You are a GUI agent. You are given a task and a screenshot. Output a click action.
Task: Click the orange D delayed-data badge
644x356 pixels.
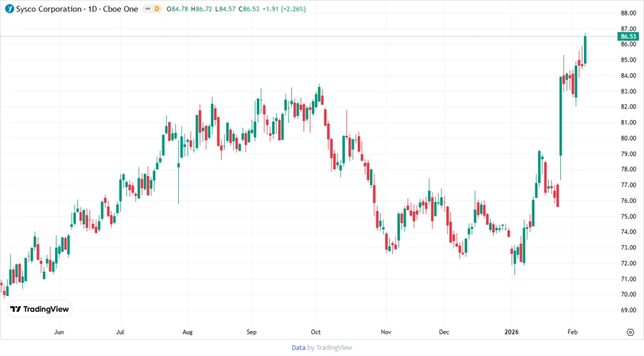(x=157, y=9)
